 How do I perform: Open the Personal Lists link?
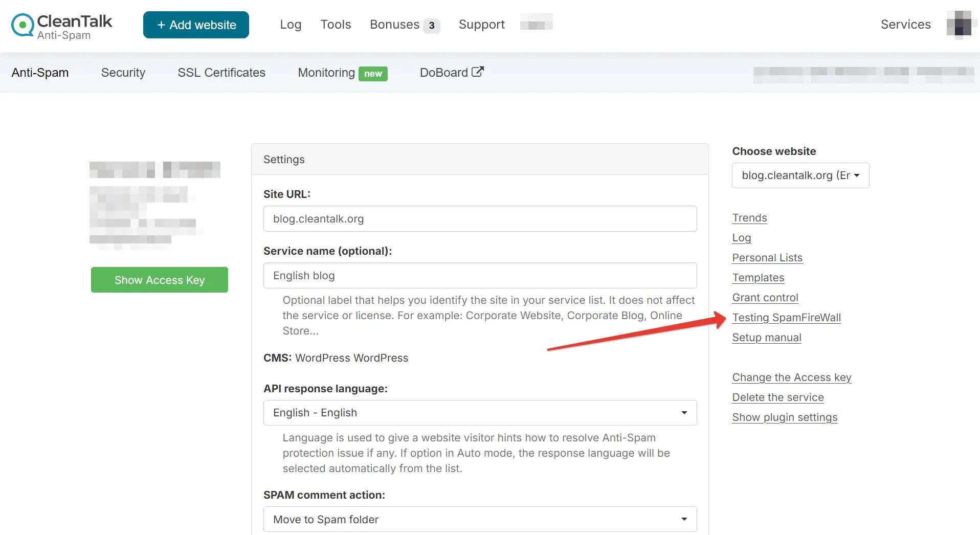767,258
